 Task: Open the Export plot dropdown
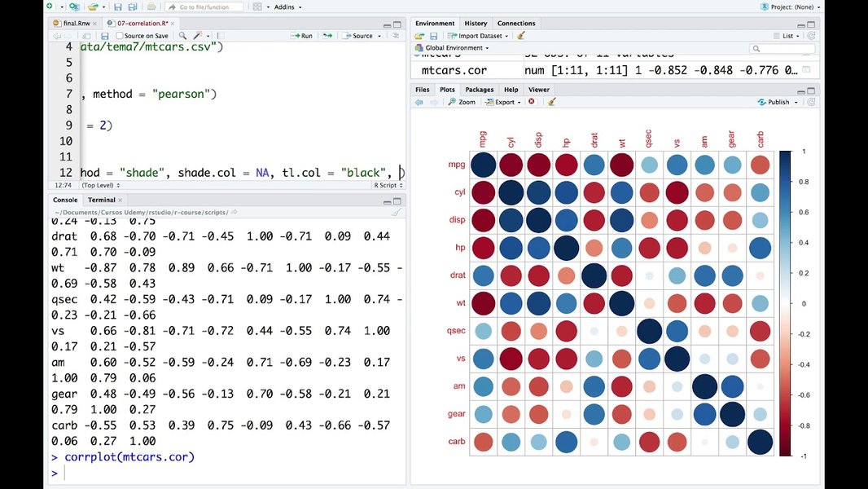pyautogui.click(x=503, y=102)
